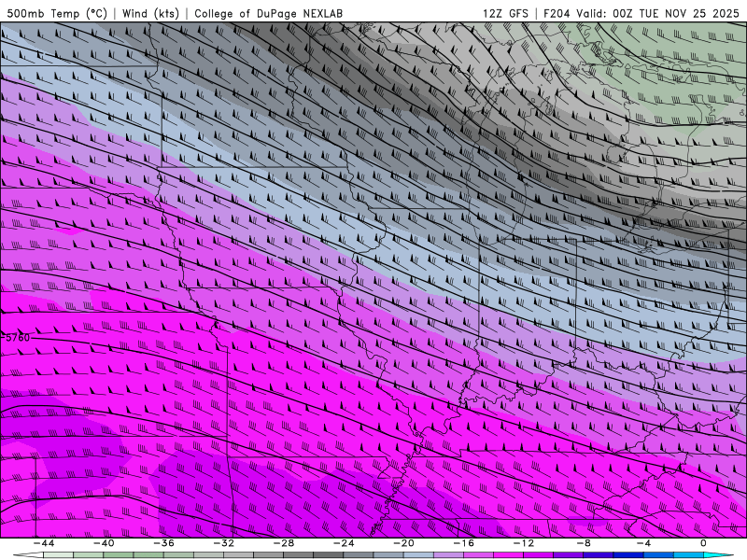The width and height of the screenshot is (747, 560).
Task: Click the '-40' colorbar tick label
Action: click(104, 543)
